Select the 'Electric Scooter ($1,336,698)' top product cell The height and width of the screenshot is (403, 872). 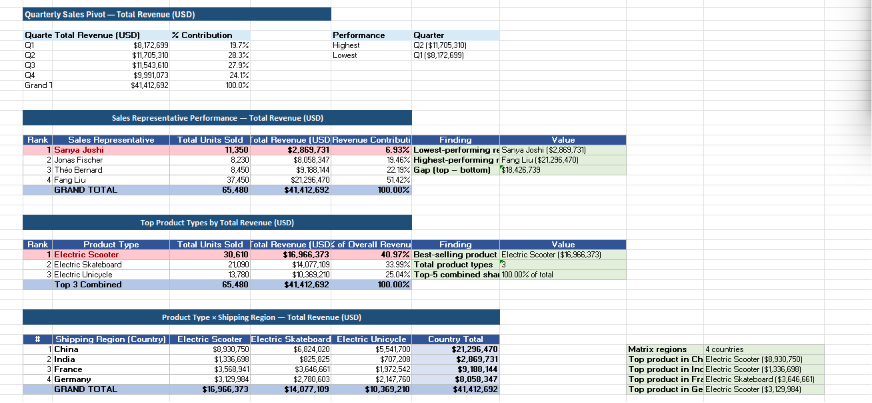(x=764, y=370)
